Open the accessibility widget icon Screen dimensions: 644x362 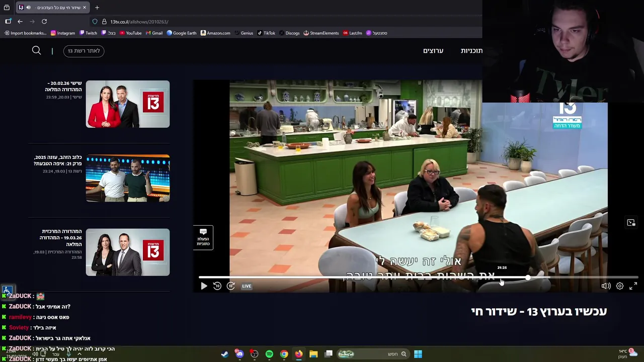point(7,291)
